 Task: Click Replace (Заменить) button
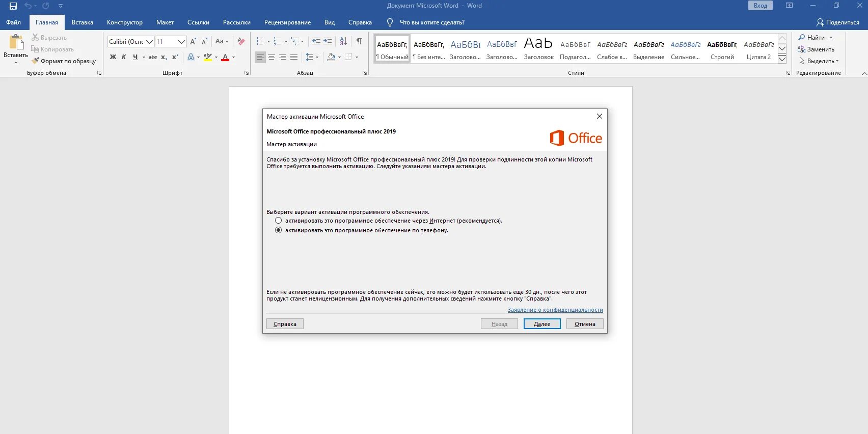click(816, 49)
